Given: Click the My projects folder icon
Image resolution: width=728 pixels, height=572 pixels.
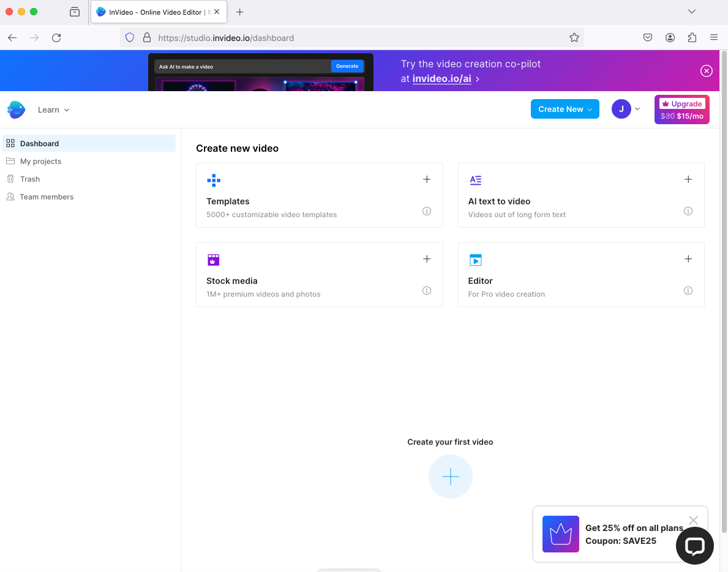Looking at the screenshot, I should click(10, 161).
